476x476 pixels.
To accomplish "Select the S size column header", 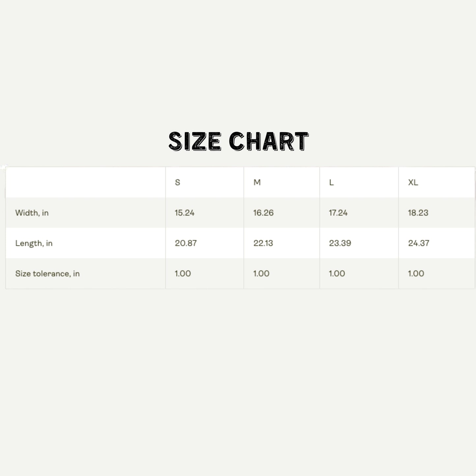I will click(178, 182).
